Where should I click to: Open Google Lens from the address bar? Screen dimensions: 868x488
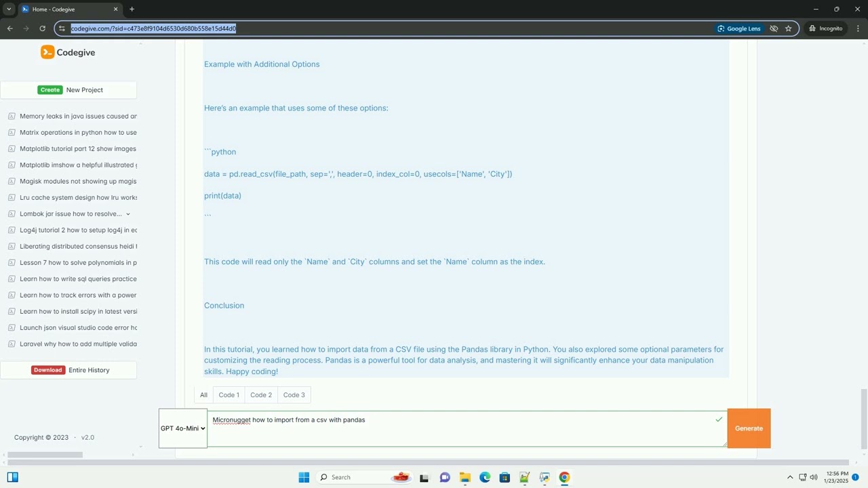click(739, 28)
